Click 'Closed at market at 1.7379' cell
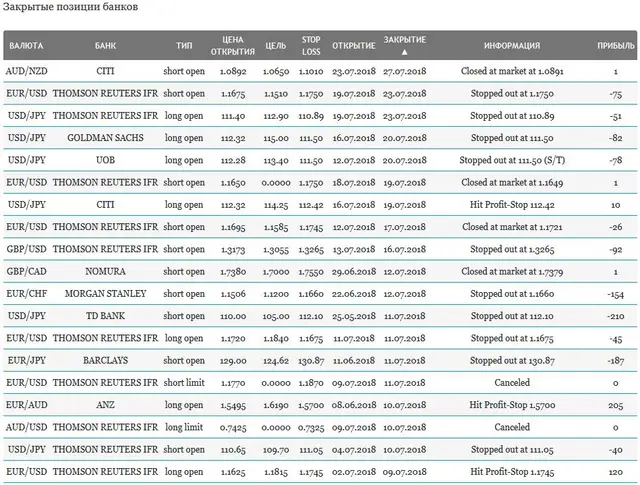 click(x=512, y=271)
